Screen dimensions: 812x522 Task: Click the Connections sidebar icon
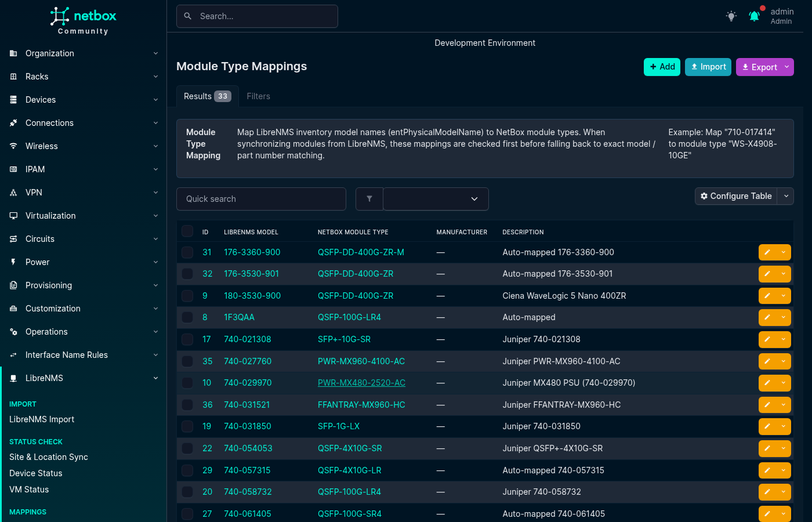point(13,123)
